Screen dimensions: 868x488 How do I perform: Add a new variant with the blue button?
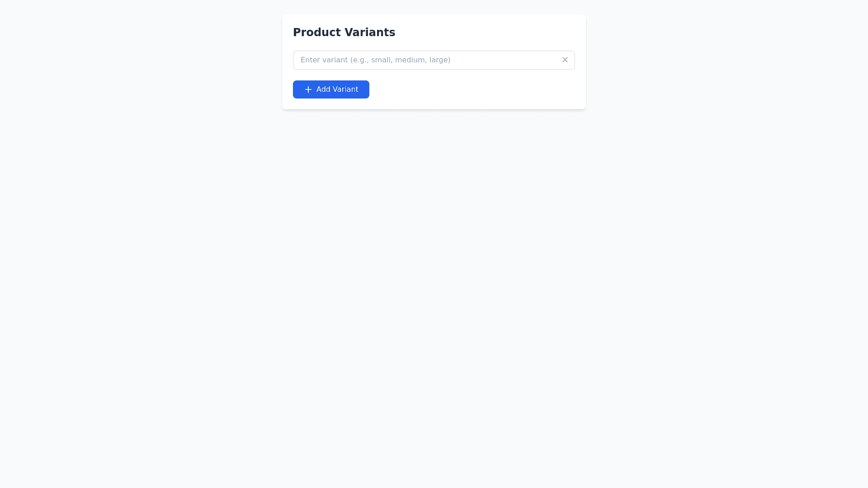[331, 89]
